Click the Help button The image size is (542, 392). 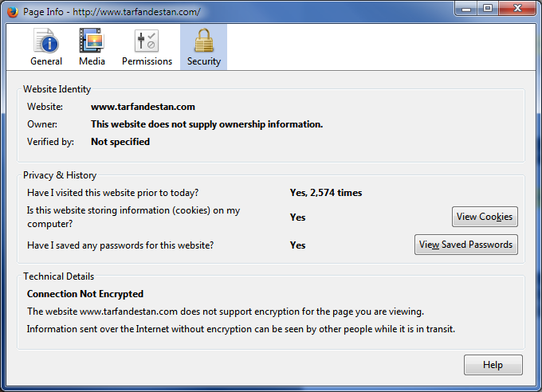(493, 365)
